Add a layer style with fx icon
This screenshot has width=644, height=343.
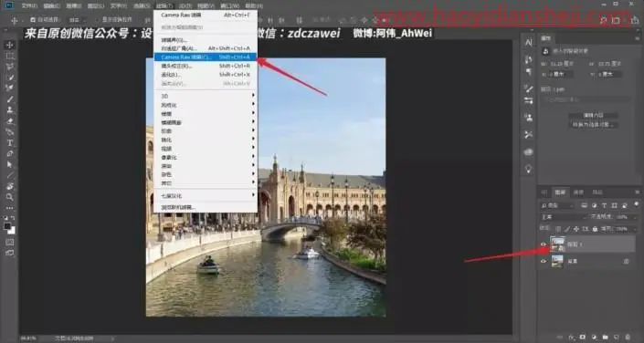(572, 338)
